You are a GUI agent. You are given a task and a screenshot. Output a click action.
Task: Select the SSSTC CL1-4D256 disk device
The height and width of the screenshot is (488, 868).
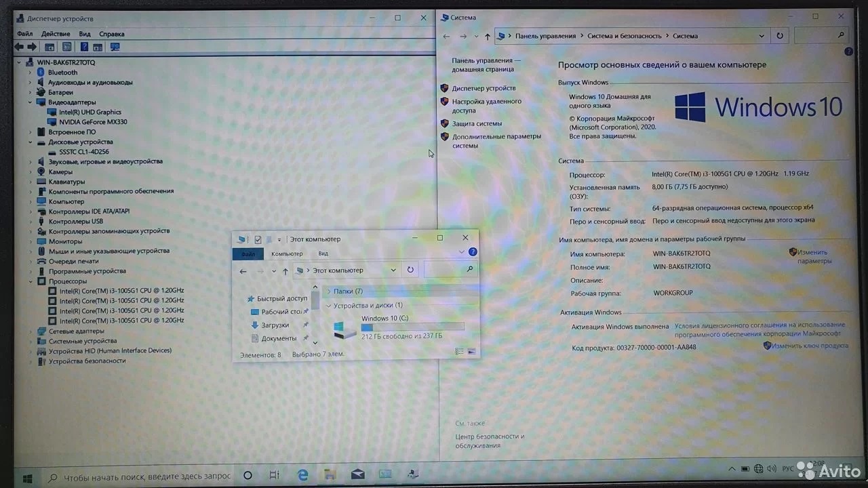pos(83,152)
